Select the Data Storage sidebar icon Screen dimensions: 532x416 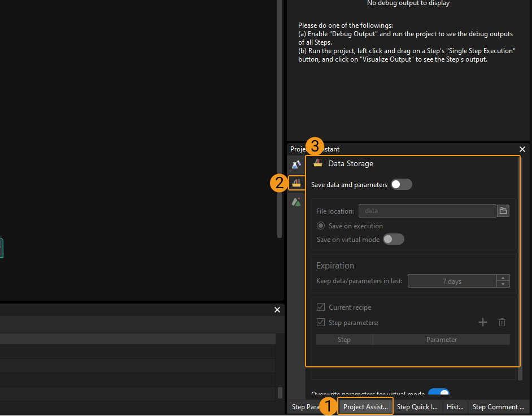coord(296,183)
